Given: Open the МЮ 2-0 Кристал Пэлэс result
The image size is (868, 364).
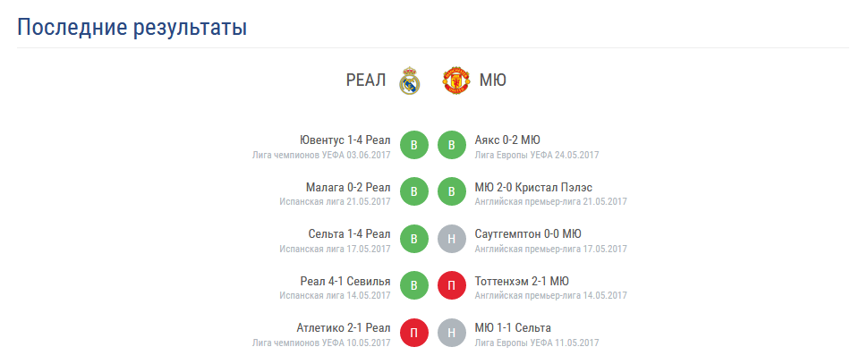Looking at the screenshot, I should click(x=533, y=188).
